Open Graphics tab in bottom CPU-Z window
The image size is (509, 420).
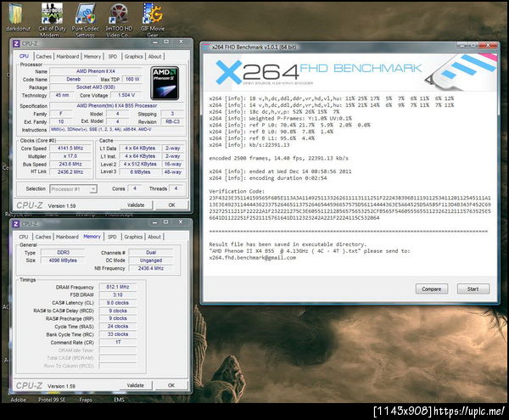[x=133, y=237]
